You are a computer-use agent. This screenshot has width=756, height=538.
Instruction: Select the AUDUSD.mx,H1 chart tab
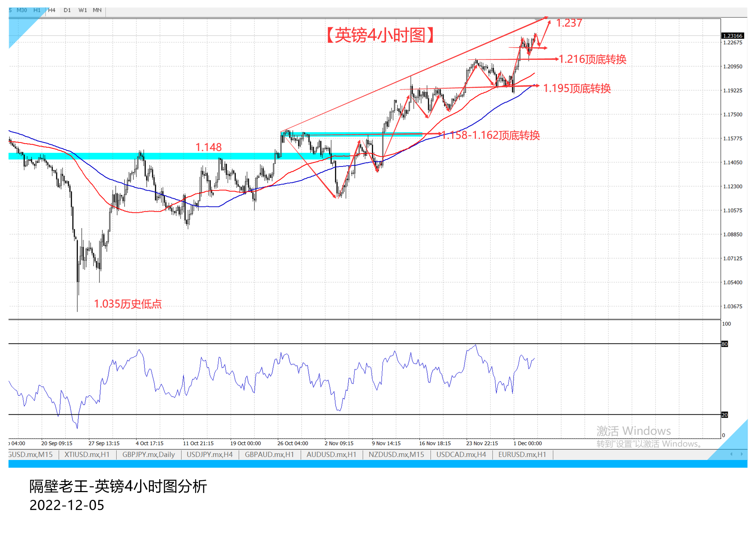(331, 454)
